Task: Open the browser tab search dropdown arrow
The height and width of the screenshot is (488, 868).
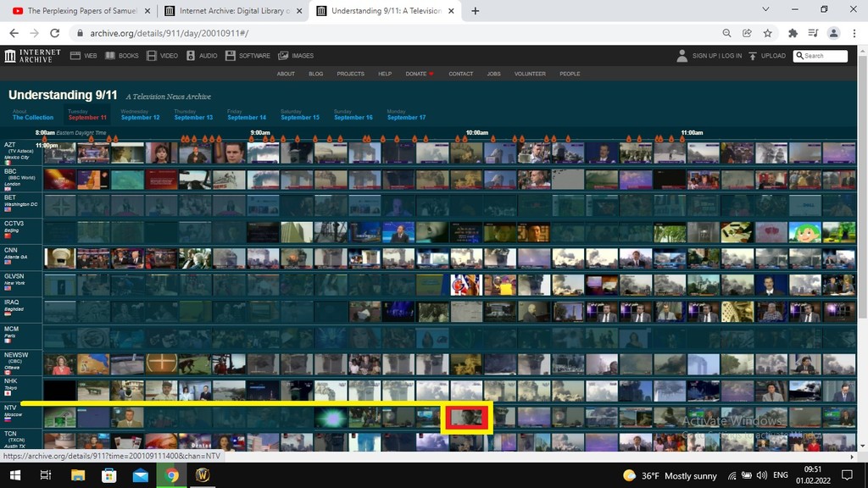Action: pyautogui.click(x=765, y=8)
